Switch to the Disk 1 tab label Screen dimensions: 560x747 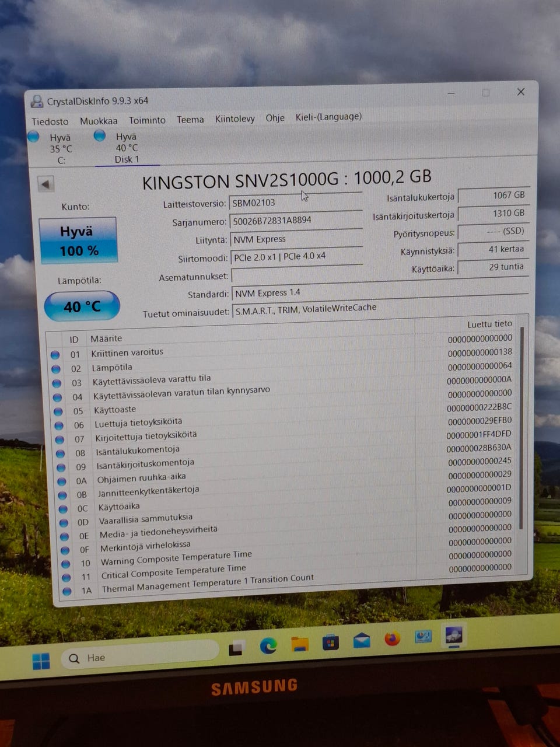pos(127,159)
